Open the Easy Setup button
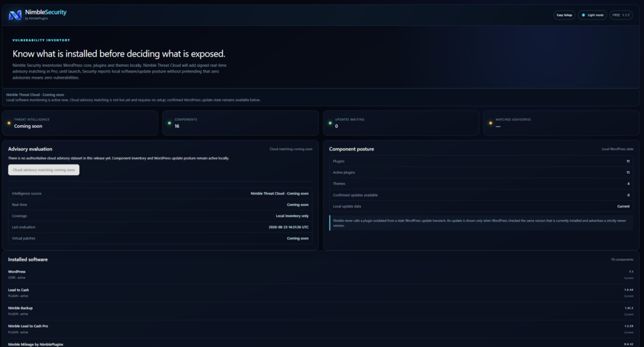This screenshot has width=644, height=347. (x=564, y=15)
